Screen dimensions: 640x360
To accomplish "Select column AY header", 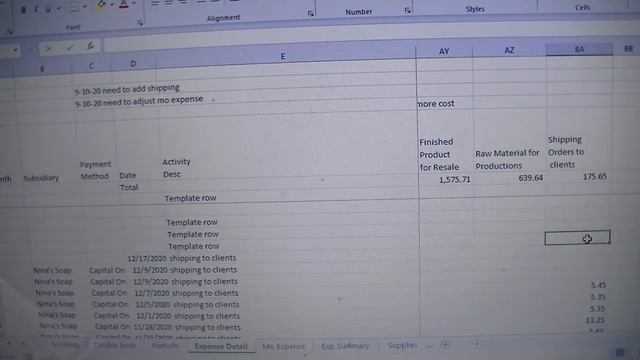I will click(x=444, y=51).
